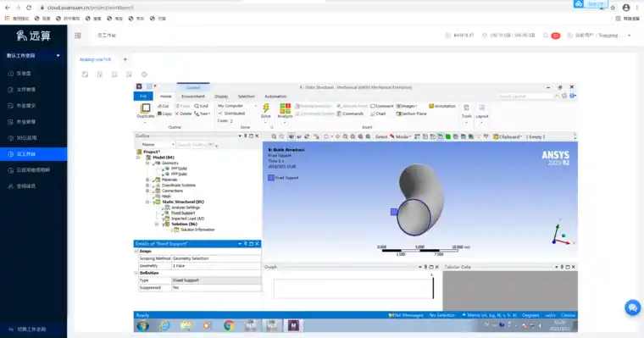644x338 pixels.
Task: Click the Commands button
Action: (350, 114)
